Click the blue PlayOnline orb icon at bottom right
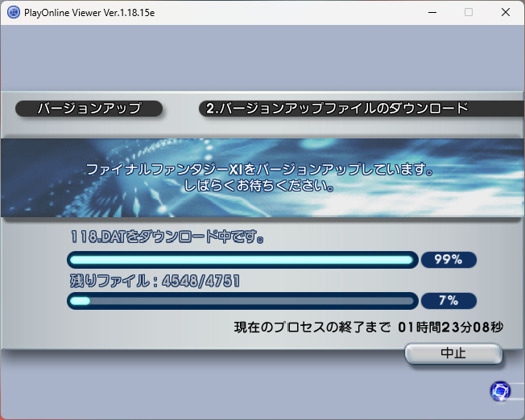Viewport: 525px width, 420px height. coord(500,391)
